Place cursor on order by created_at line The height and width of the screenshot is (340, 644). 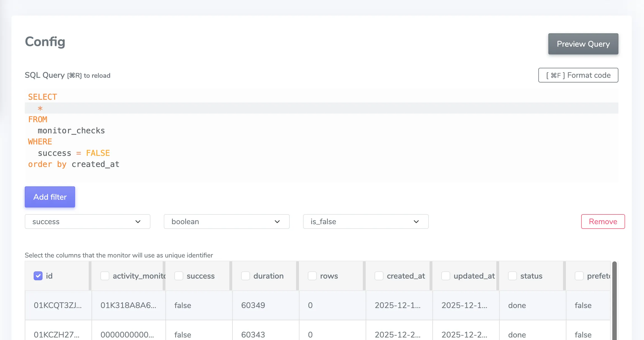(74, 164)
